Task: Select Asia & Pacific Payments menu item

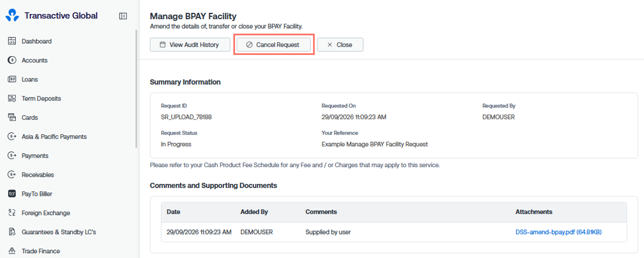Action: [54, 136]
